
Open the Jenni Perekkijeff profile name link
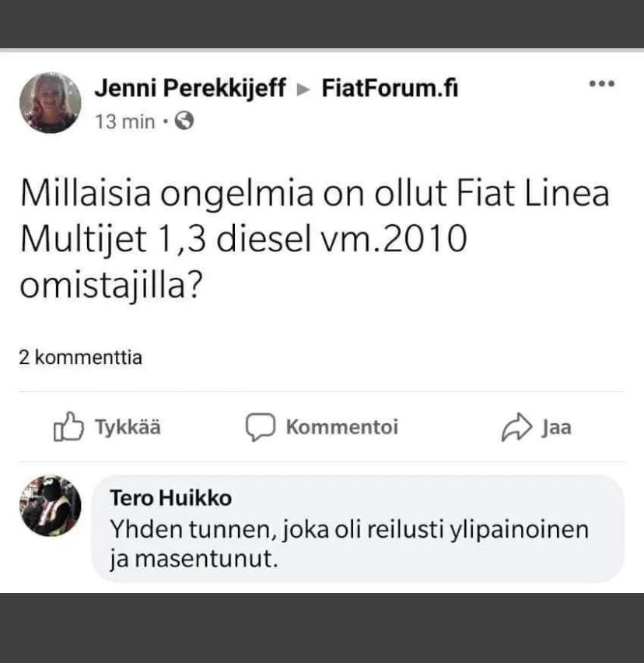pyautogui.click(x=190, y=89)
